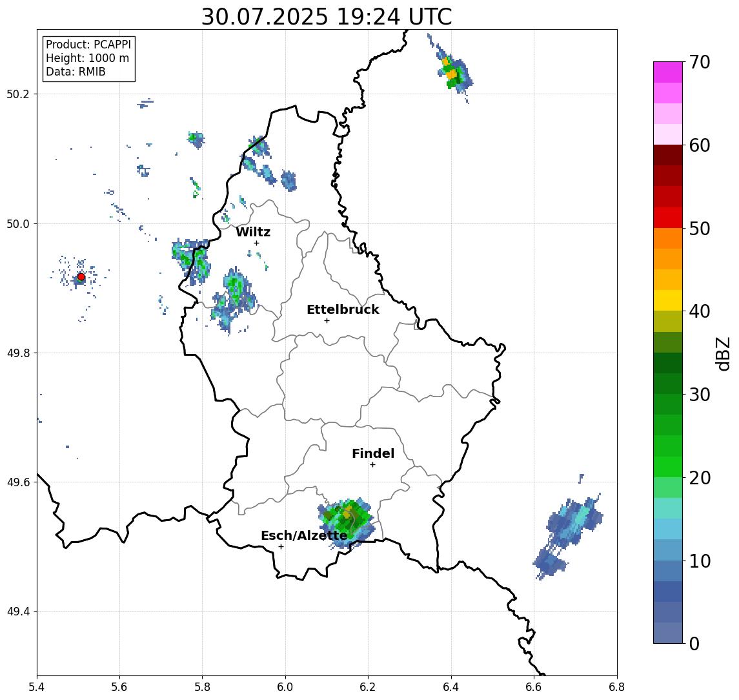This screenshot has width=739, height=700.
Task: Click the colorbar tick label 60
Action: [700, 145]
